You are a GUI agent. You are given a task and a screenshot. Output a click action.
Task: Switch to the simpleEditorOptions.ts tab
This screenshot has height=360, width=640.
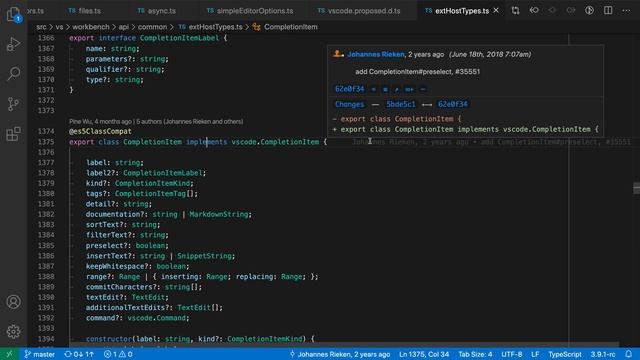pyautogui.click(x=250, y=11)
